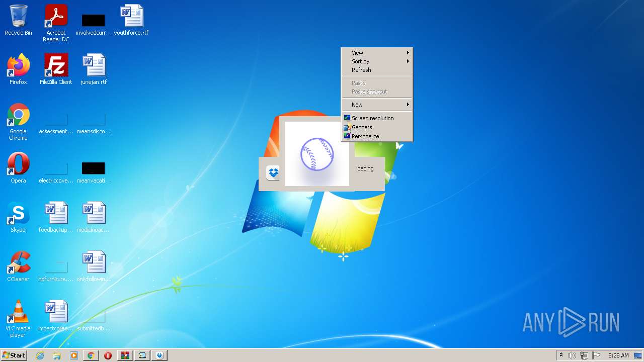
Task: Select the feedbackup document icon
Action: [56, 217]
